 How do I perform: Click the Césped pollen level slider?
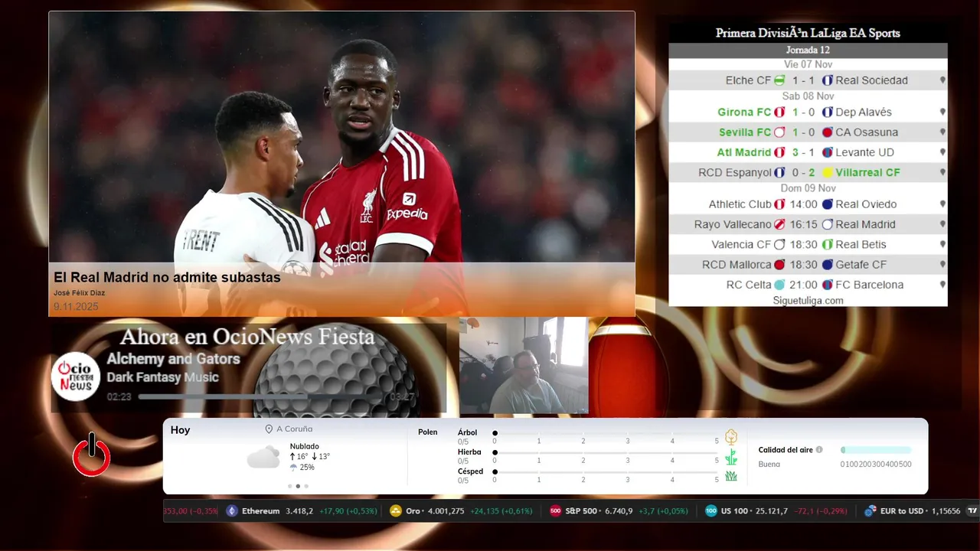point(606,472)
